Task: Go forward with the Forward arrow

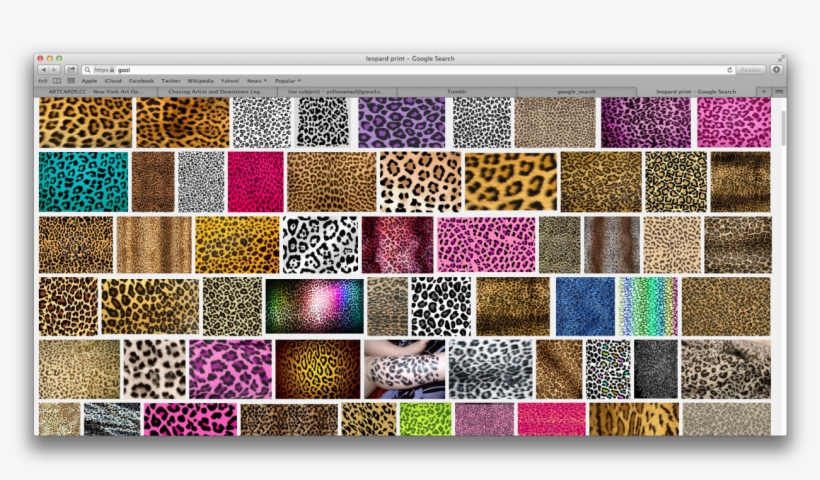Action: coord(55,70)
